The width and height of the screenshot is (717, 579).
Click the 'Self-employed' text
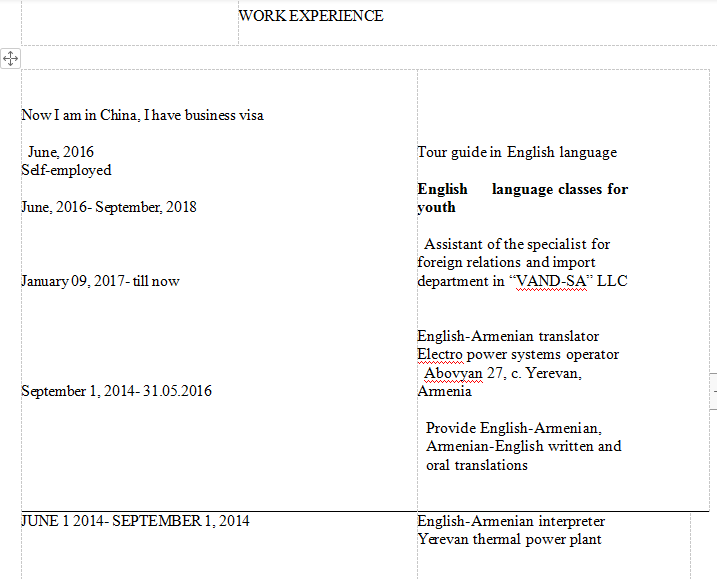(66, 170)
